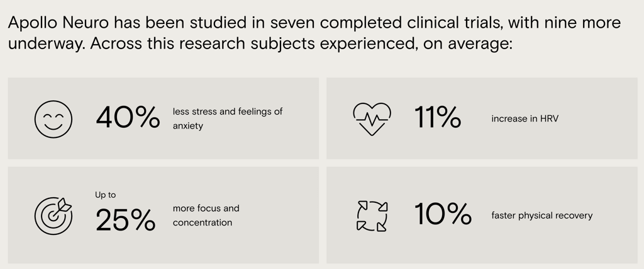Click the 'less stress and feelings of anxiety' text
The image size is (644, 269).
pyautogui.click(x=228, y=118)
